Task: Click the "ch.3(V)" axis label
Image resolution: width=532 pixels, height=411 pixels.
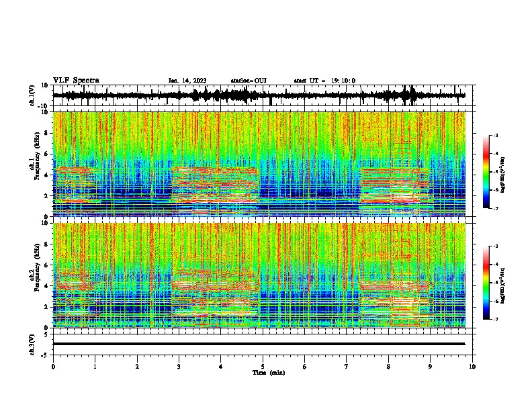Action: click(32, 345)
